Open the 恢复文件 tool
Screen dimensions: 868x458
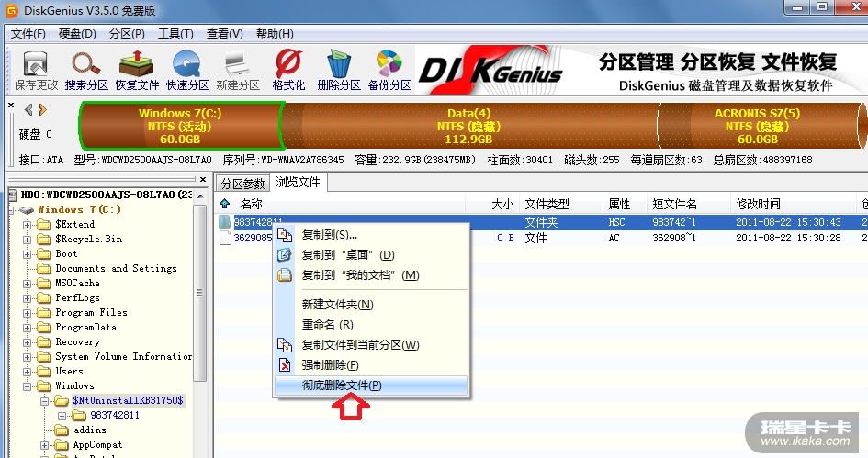137,71
